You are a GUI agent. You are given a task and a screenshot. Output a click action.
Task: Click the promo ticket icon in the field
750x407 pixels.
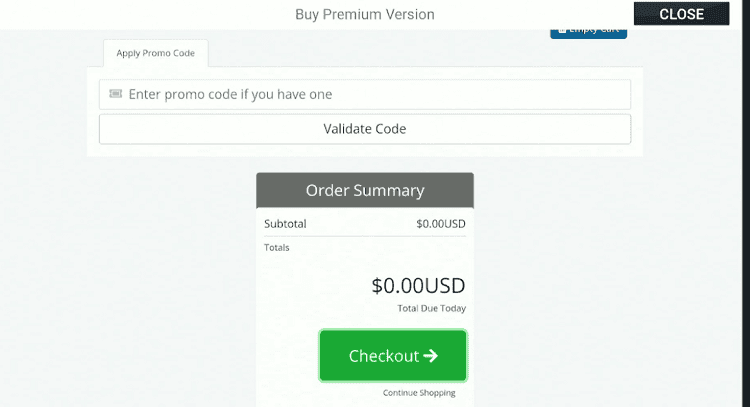(x=115, y=94)
